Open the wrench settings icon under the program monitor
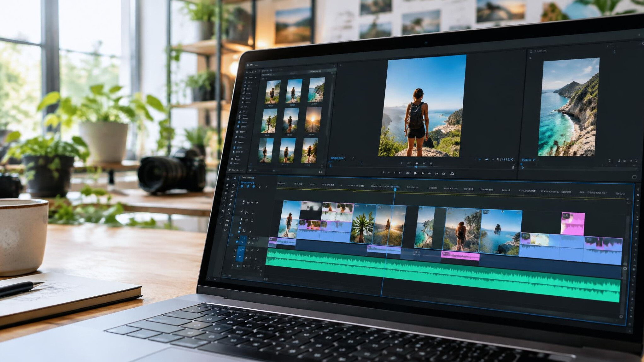Viewport: 644px width, 362px height. [x=513, y=168]
